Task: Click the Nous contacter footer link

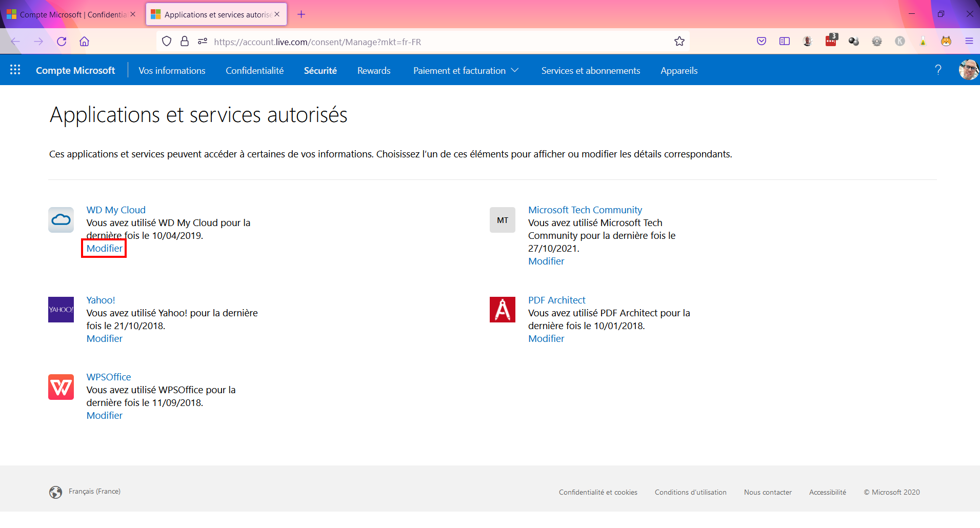Action: (x=768, y=492)
